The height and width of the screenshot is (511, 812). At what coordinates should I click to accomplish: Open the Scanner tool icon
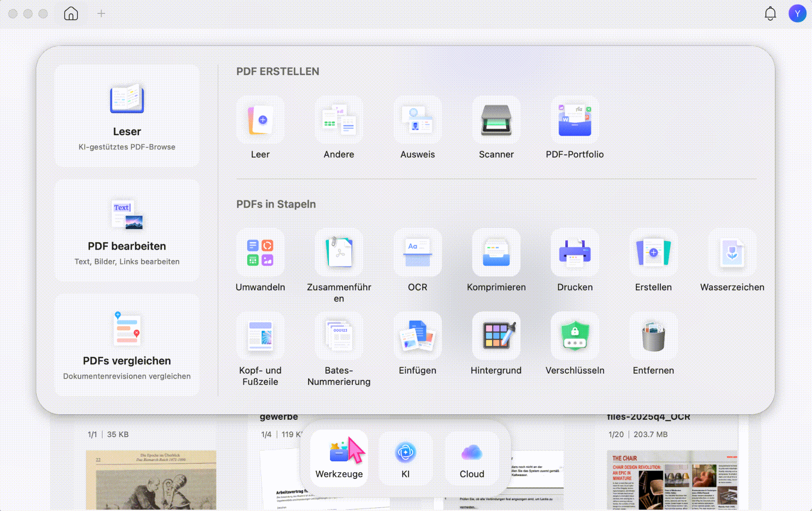click(496, 119)
